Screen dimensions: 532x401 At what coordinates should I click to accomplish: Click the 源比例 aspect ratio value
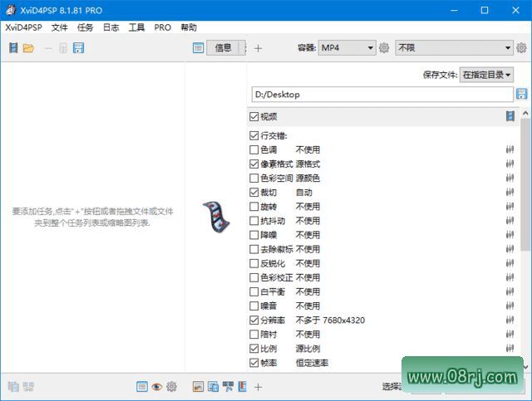click(x=308, y=349)
